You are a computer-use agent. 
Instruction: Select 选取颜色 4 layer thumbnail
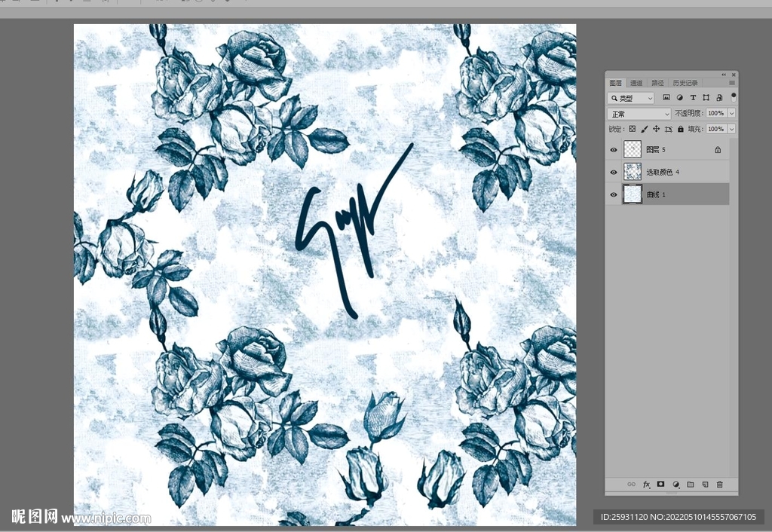click(633, 172)
